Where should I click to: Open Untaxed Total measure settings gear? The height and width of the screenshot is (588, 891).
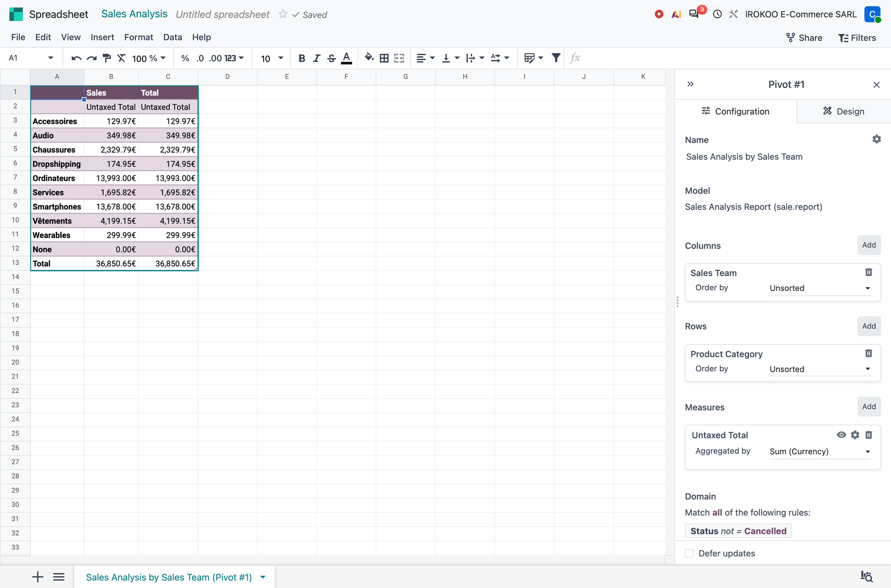point(855,435)
